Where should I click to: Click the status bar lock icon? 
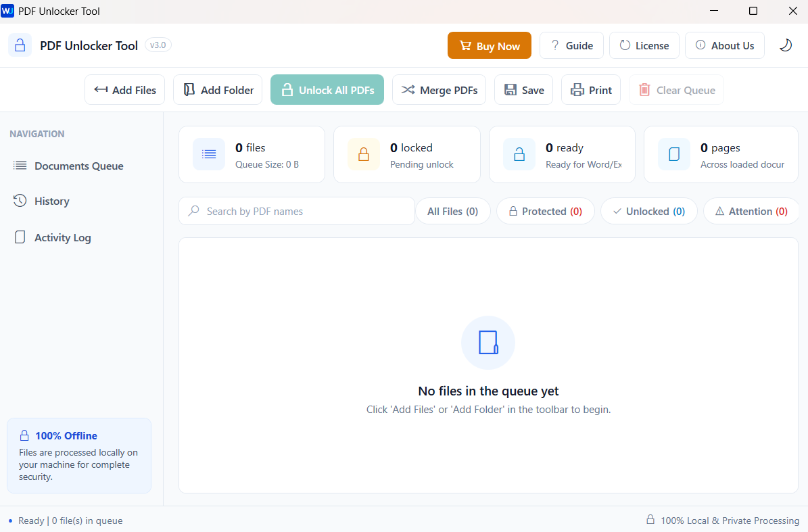(x=650, y=519)
